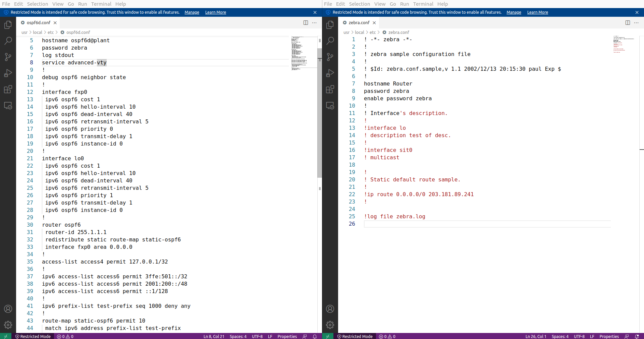
Task: Open Learn More about Restricted Mode
Action: (x=215, y=12)
